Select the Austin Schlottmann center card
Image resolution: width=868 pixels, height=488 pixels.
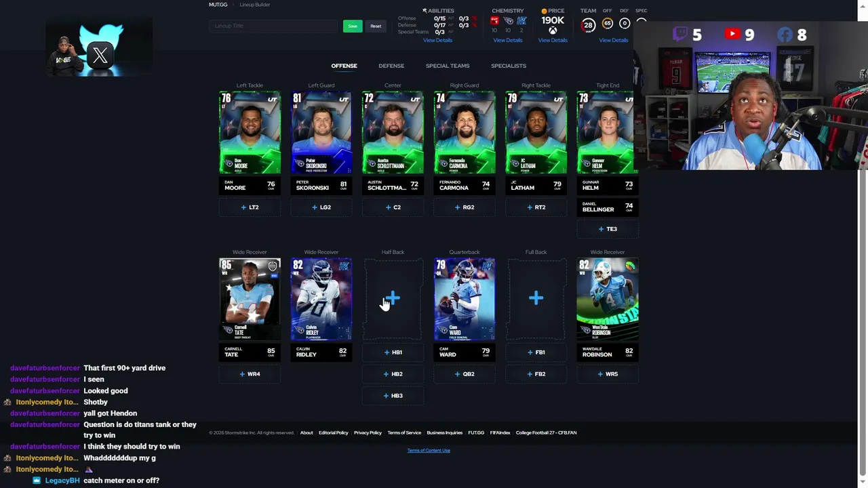[393, 133]
